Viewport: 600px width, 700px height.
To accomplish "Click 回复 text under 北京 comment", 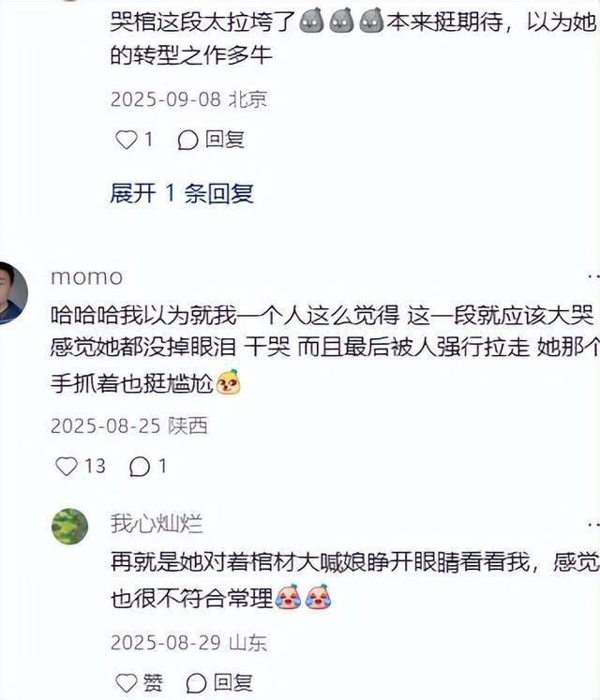I will coord(225,140).
